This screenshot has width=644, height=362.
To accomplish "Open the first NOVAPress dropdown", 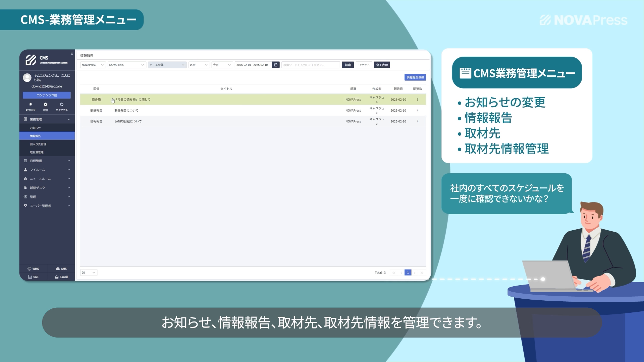I will click(93, 65).
